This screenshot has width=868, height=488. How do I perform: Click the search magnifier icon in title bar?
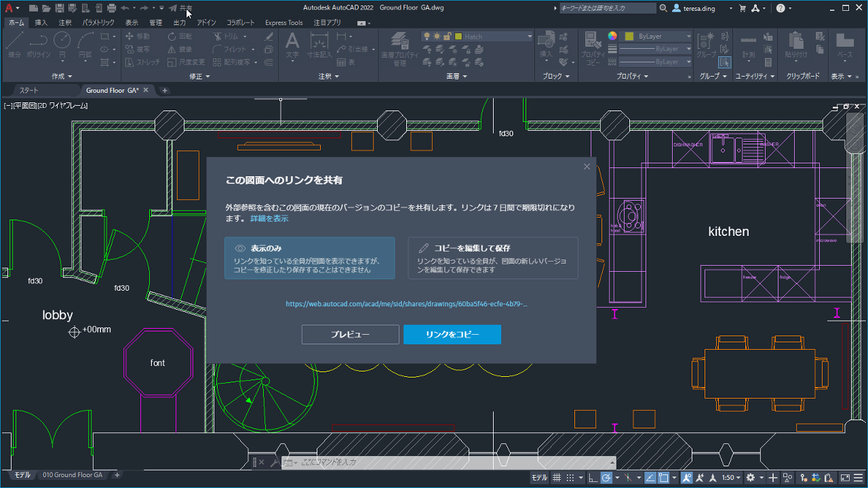coord(663,8)
